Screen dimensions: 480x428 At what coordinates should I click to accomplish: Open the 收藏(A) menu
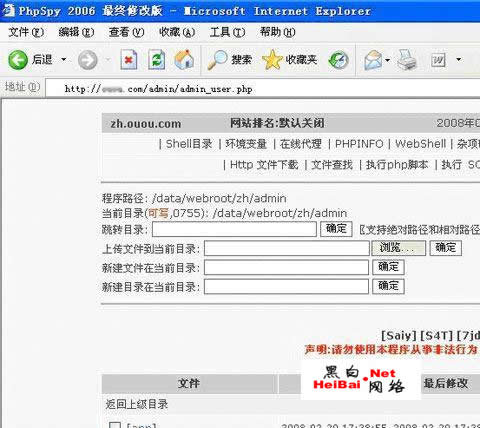[x=177, y=32]
